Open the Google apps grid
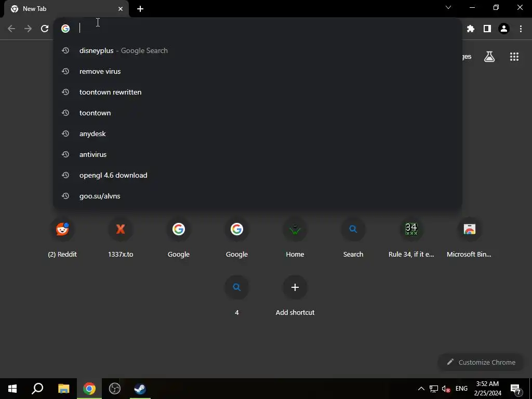 (x=514, y=57)
